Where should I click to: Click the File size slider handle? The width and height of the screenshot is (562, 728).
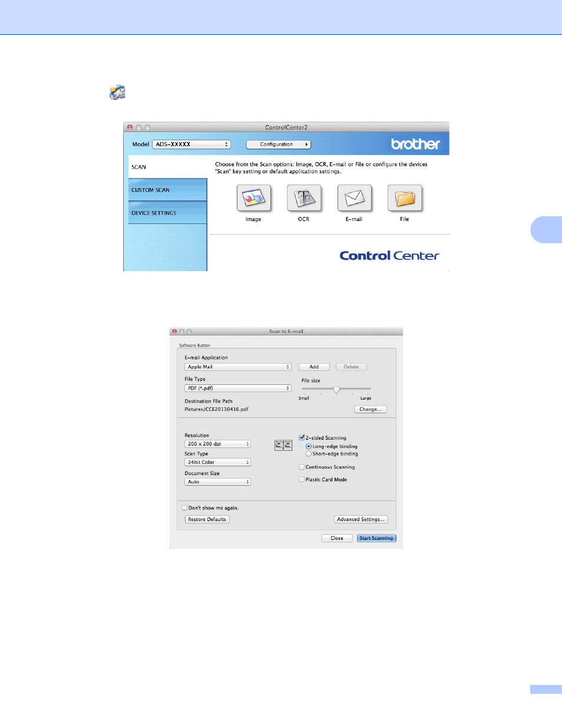tap(336, 390)
